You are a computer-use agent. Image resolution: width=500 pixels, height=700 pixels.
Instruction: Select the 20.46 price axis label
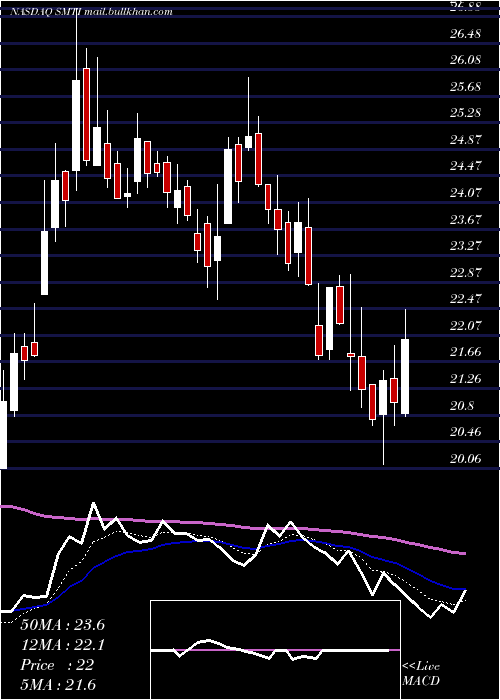(x=465, y=431)
